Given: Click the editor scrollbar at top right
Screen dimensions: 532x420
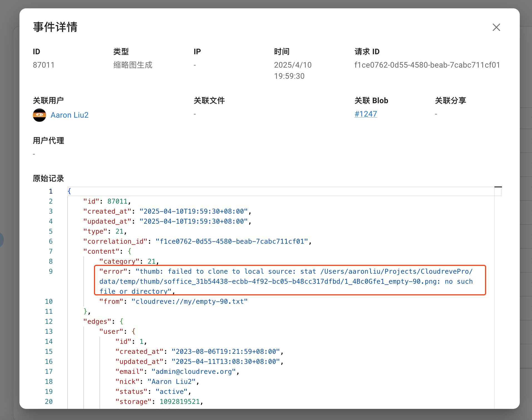Looking at the screenshot, I should 498,191.
